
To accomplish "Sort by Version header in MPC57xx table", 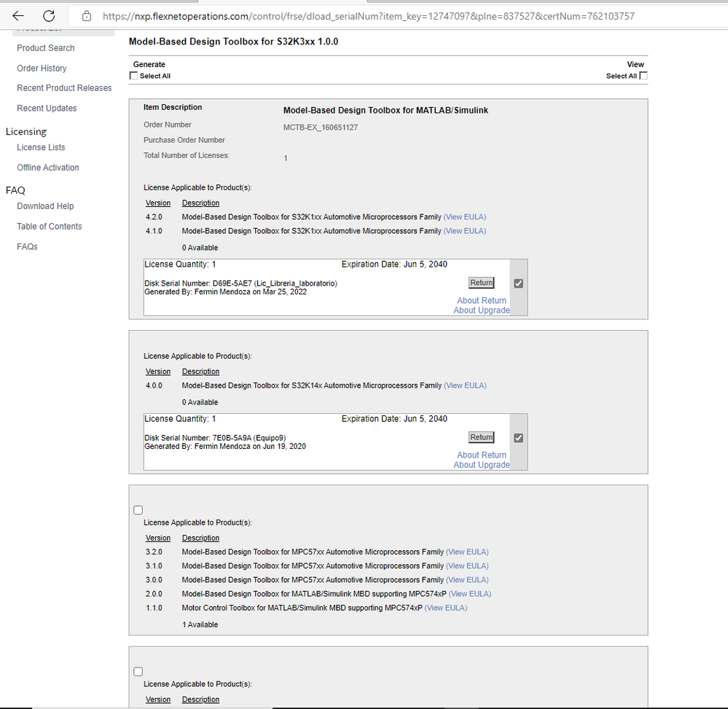I will (158, 538).
